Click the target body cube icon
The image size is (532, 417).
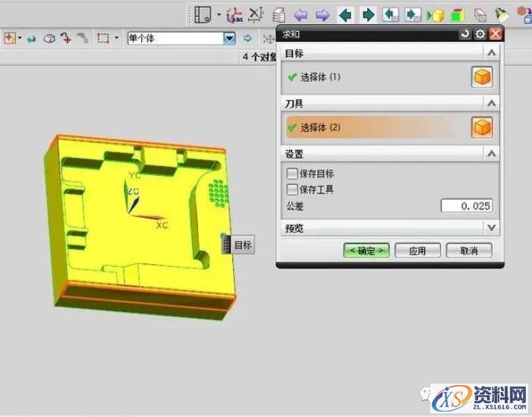(482, 77)
